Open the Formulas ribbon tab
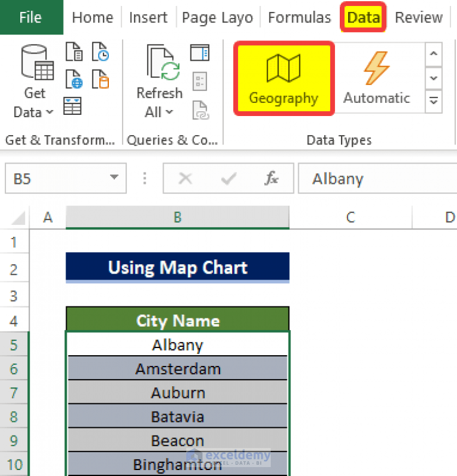Viewport: 457px width, 476px height. point(299,17)
